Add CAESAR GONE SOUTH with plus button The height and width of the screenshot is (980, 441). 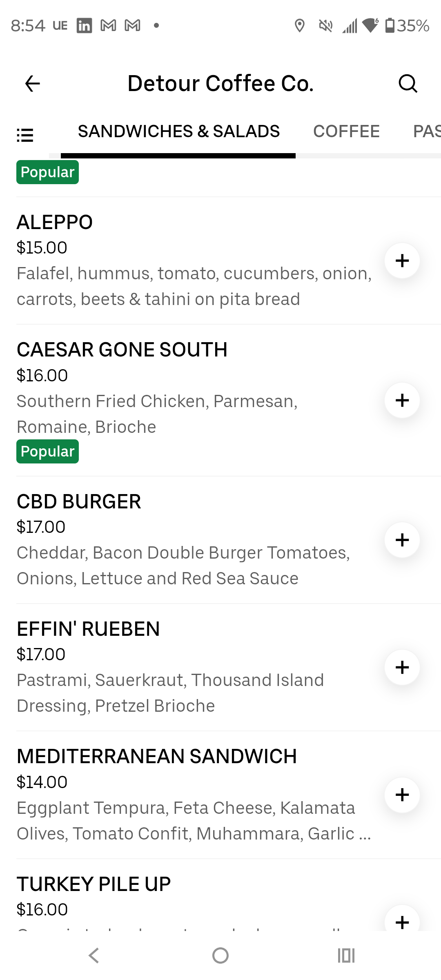[x=402, y=400]
